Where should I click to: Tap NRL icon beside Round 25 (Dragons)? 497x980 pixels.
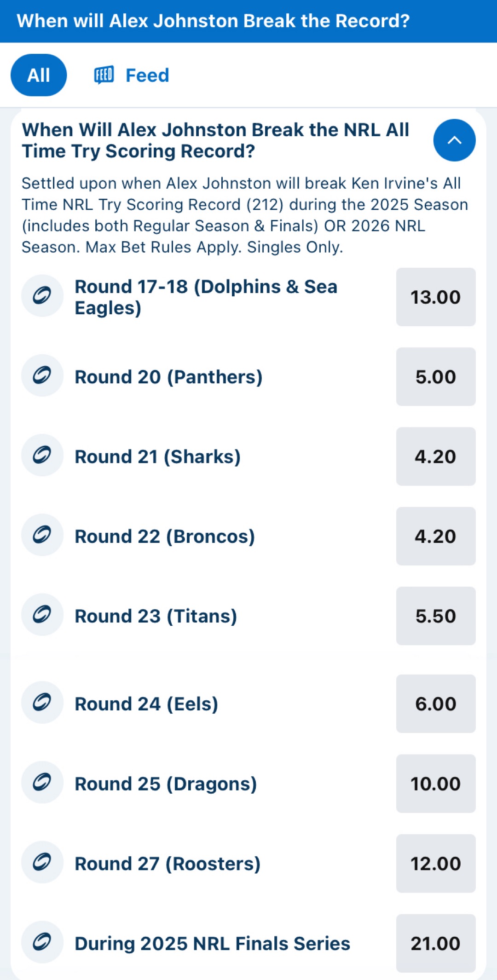42,782
